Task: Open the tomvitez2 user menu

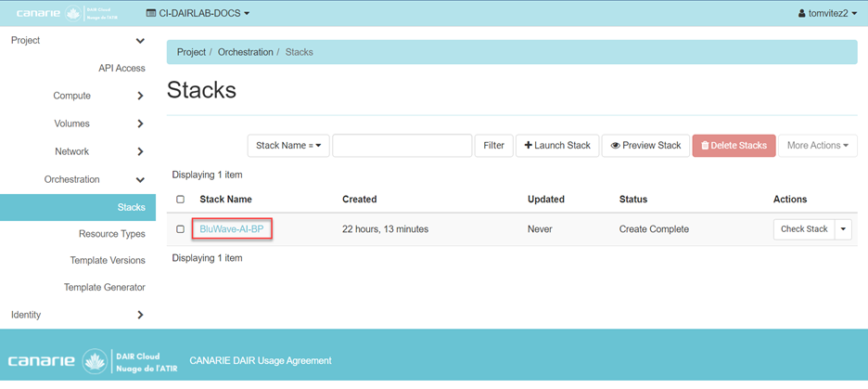Action: [829, 14]
